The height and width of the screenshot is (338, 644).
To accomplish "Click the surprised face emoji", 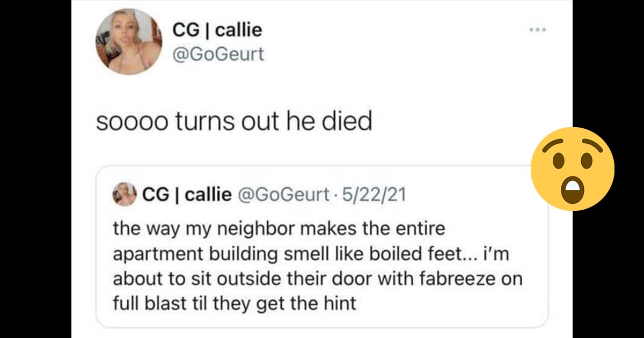I will pyautogui.click(x=572, y=168).
